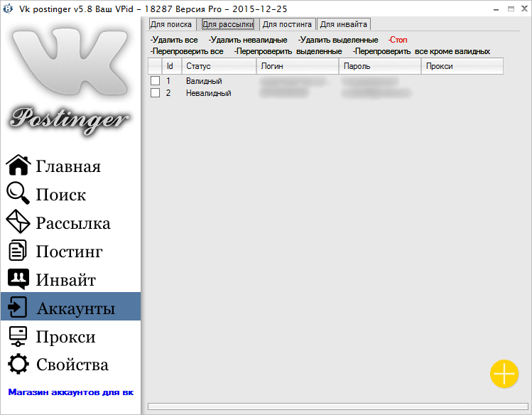Switch to the Для инвайта tab
The width and height of the screenshot is (532, 415).
pyautogui.click(x=344, y=24)
